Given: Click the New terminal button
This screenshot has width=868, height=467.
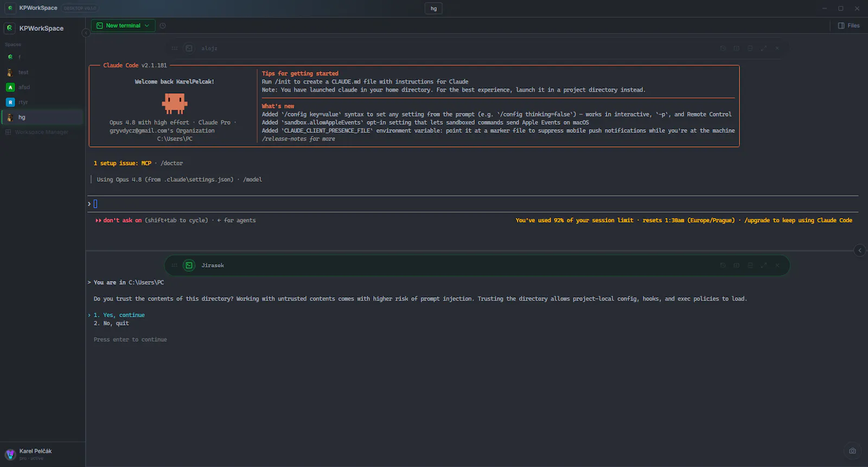Looking at the screenshot, I should click(123, 25).
